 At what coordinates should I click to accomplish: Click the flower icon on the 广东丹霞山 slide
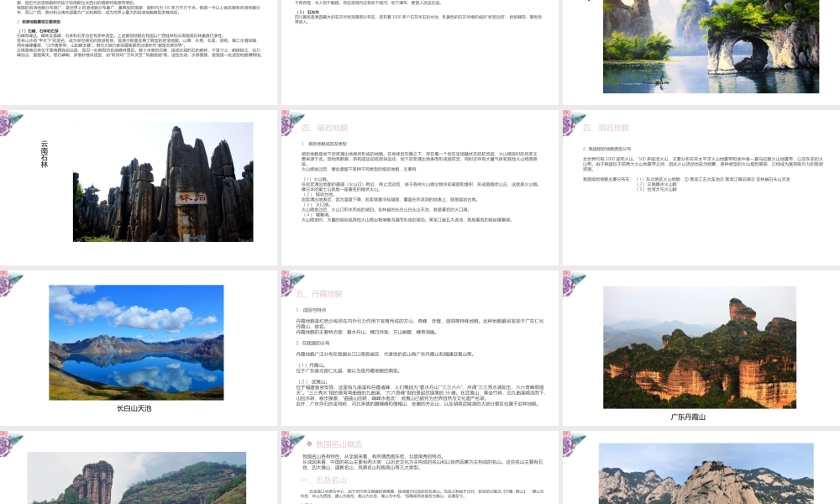(x=573, y=283)
